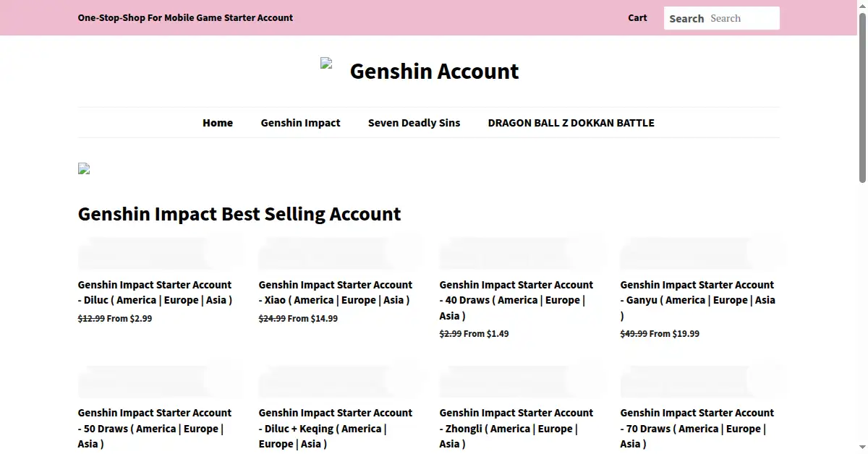
Task: Click the price 'From $1.49' under 40 Draws
Action: [x=486, y=333]
